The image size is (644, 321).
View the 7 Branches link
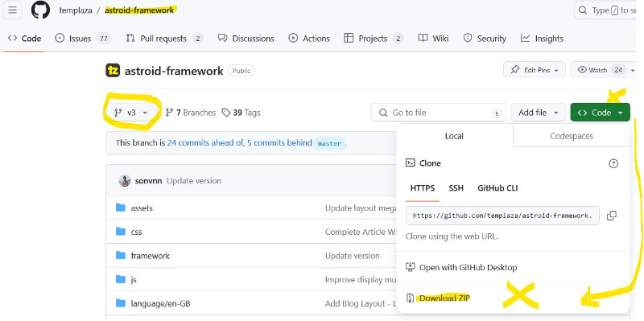pyautogui.click(x=191, y=113)
